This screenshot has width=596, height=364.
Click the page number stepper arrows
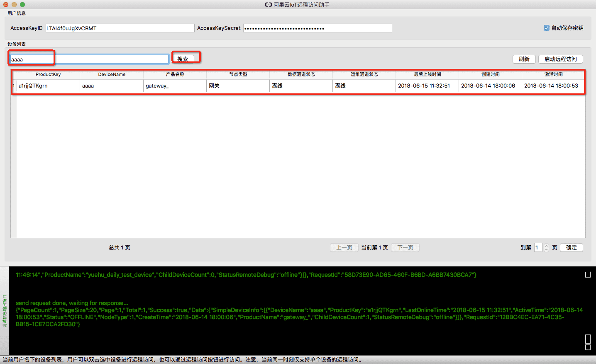point(546,248)
